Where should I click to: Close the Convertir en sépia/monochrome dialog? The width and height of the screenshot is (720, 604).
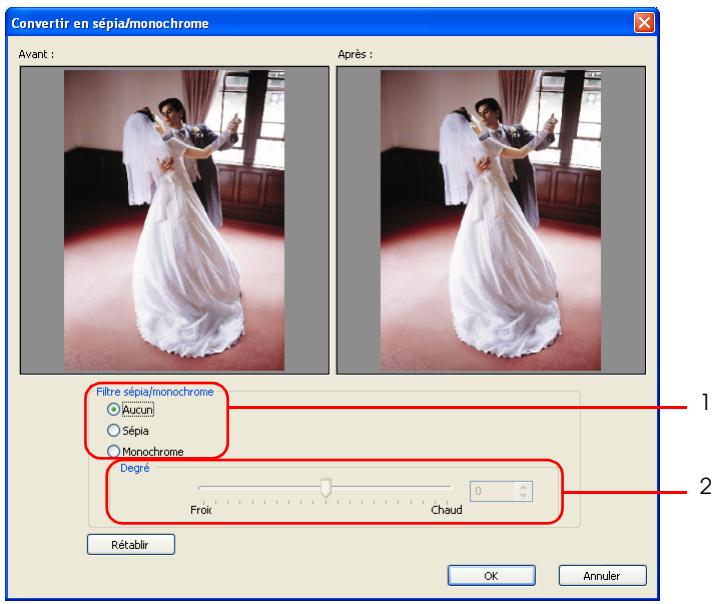pos(644,23)
